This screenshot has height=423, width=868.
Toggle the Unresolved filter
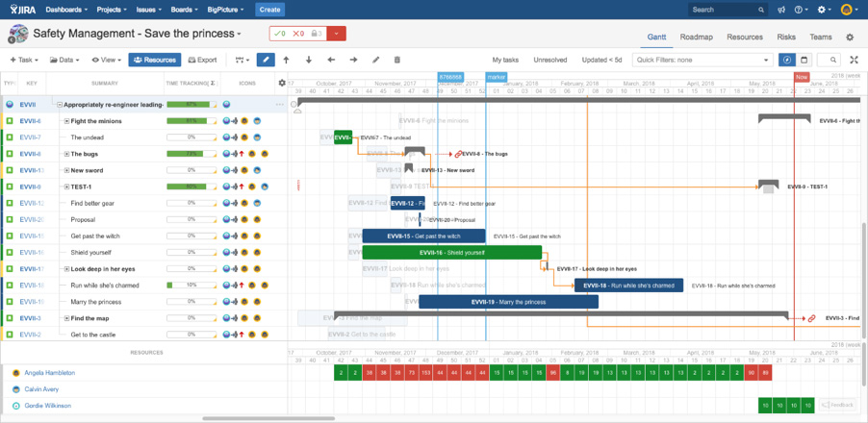coord(550,60)
